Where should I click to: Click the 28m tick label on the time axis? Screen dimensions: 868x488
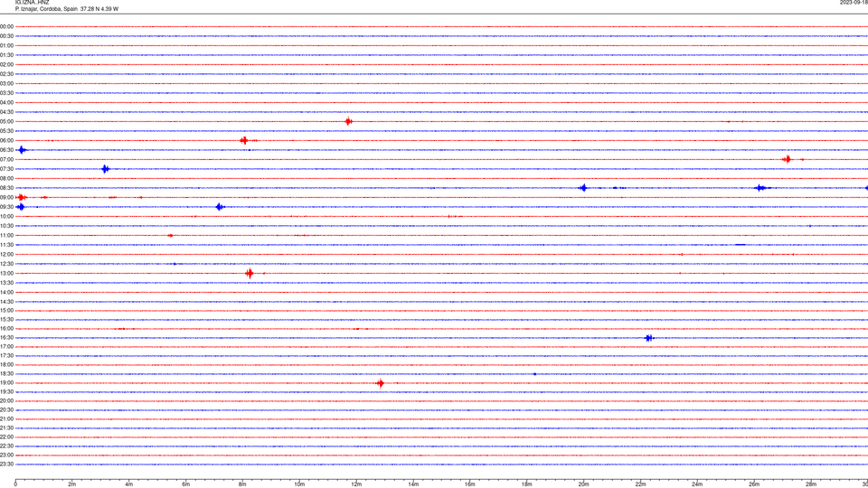[x=811, y=484]
